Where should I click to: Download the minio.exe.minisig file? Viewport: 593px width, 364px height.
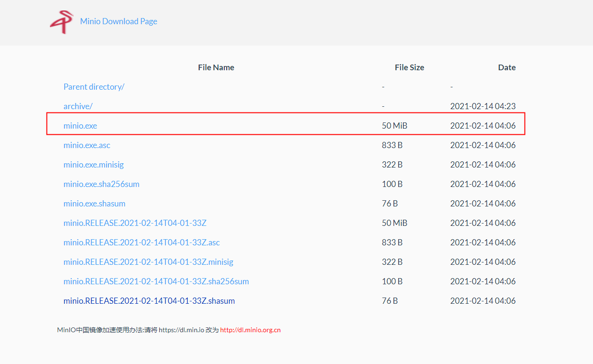[94, 164]
